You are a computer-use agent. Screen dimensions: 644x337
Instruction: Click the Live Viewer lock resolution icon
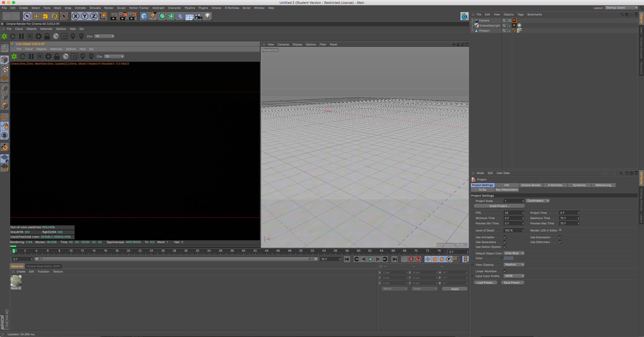[x=57, y=56]
